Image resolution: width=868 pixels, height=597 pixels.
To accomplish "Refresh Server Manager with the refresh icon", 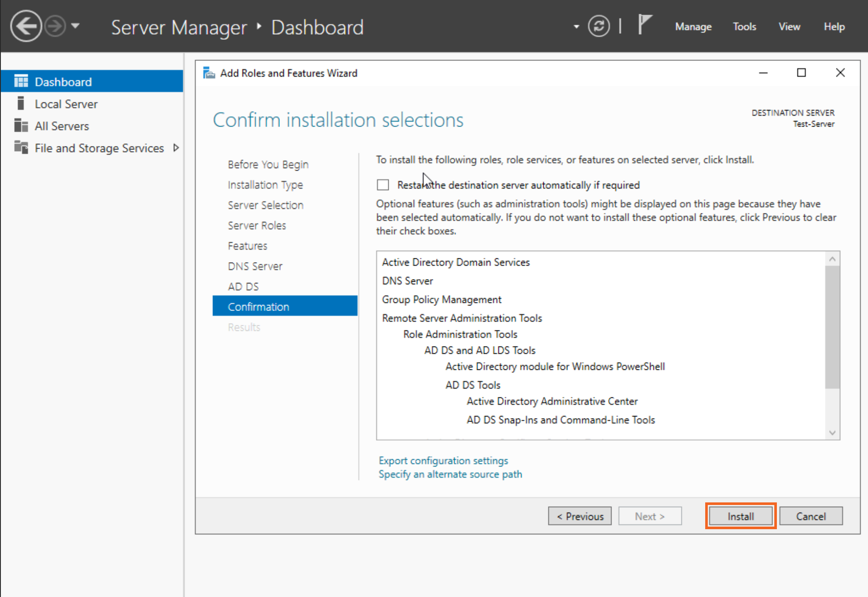I will click(599, 26).
